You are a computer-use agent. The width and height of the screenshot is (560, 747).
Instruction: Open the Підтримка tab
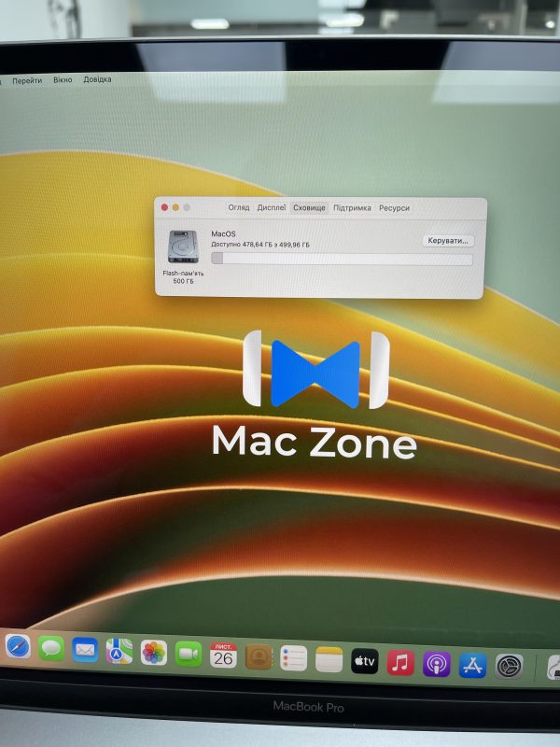tap(352, 208)
